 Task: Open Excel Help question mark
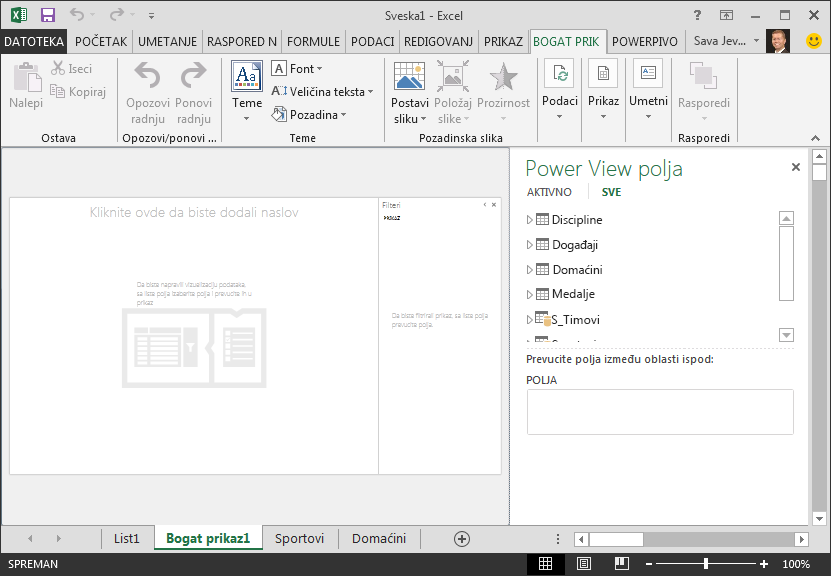tap(697, 15)
